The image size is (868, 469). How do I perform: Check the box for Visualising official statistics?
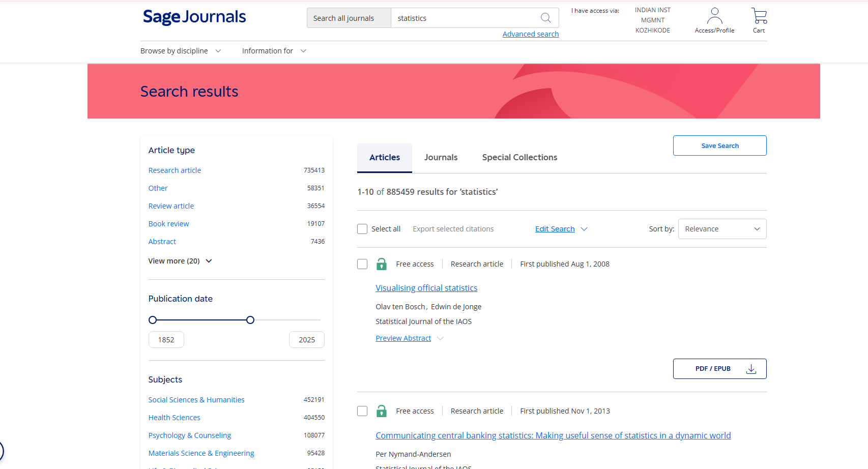click(x=362, y=264)
